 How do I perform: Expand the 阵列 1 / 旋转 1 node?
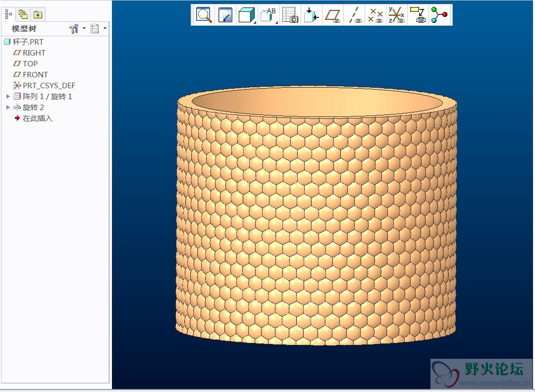(x=8, y=96)
